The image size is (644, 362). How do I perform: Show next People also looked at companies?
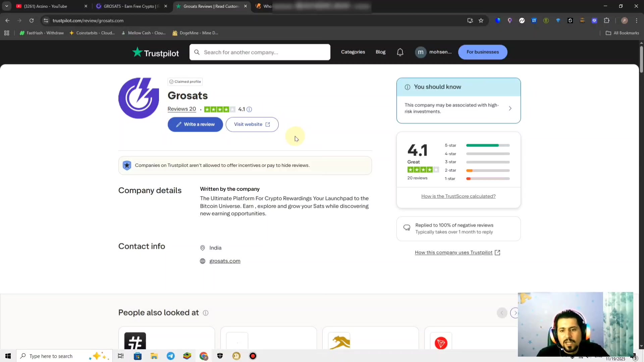pos(515,313)
